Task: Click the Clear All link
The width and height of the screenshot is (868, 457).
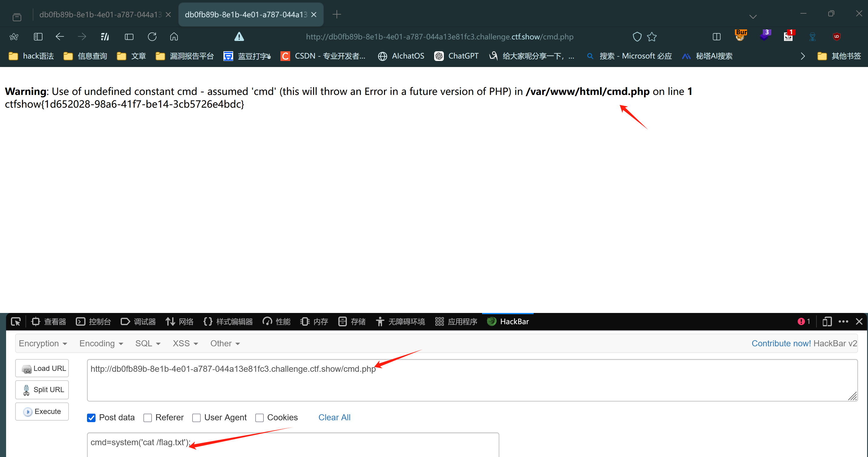Action: click(334, 417)
